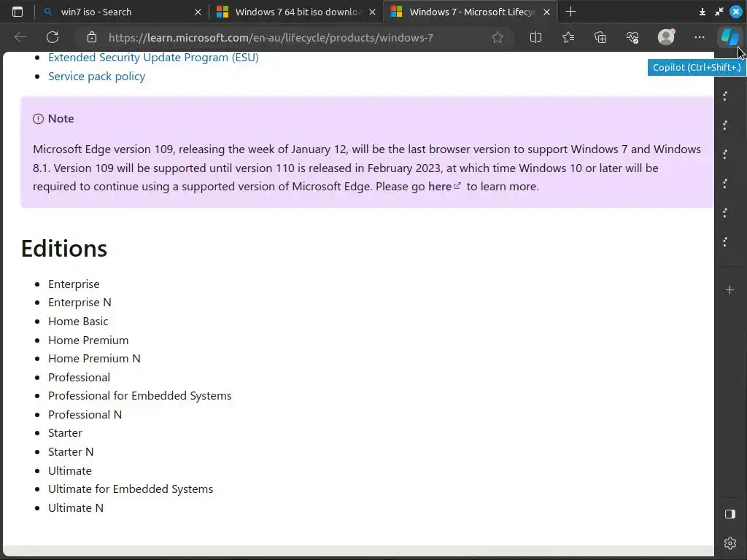Click the 'Home Basic' list item
Viewport: 747px width, 560px height.
[78, 322]
